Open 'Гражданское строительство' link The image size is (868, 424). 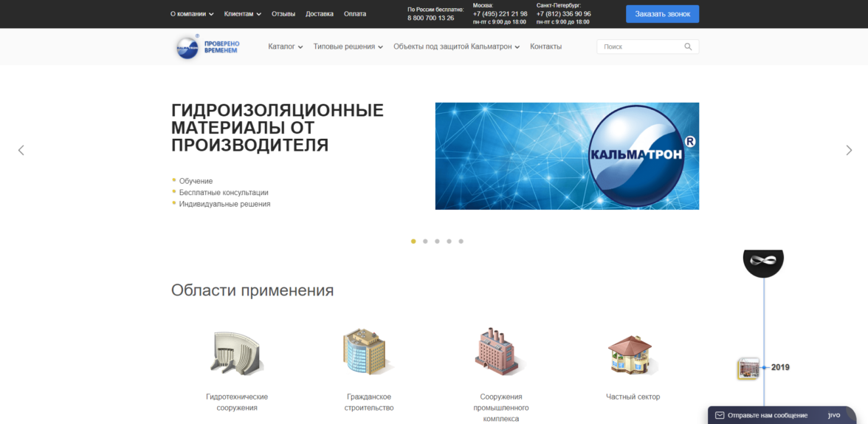tap(369, 403)
